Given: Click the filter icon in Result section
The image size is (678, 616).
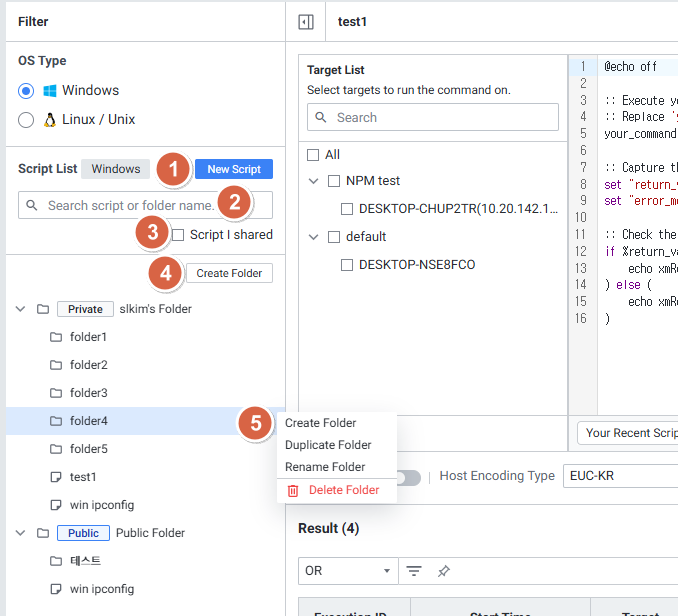Looking at the screenshot, I should click(x=413, y=571).
